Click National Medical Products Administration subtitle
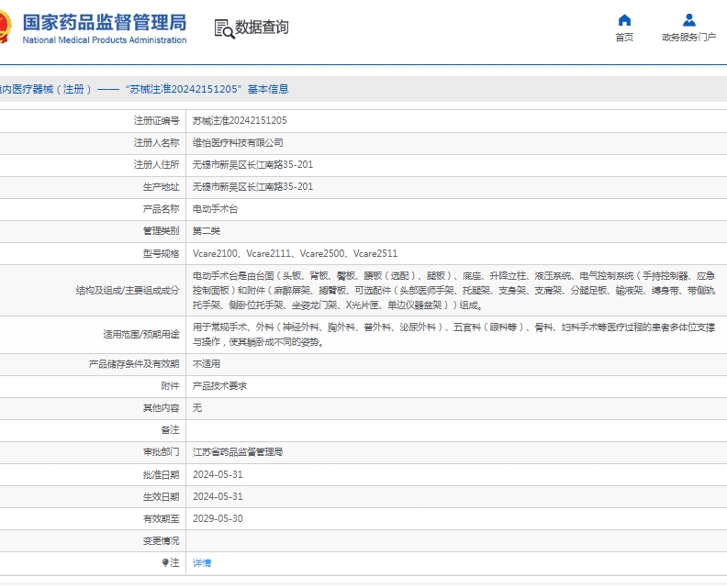Image resolution: width=727 pixels, height=588 pixels. [105, 40]
